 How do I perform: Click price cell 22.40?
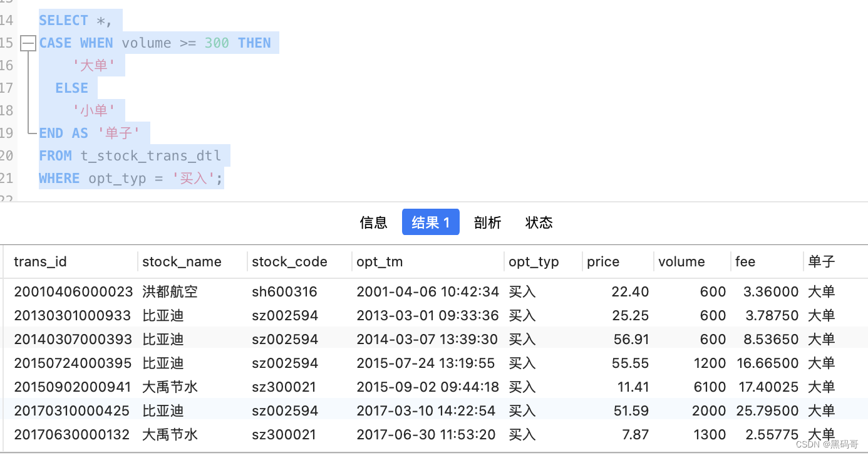click(x=630, y=291)
